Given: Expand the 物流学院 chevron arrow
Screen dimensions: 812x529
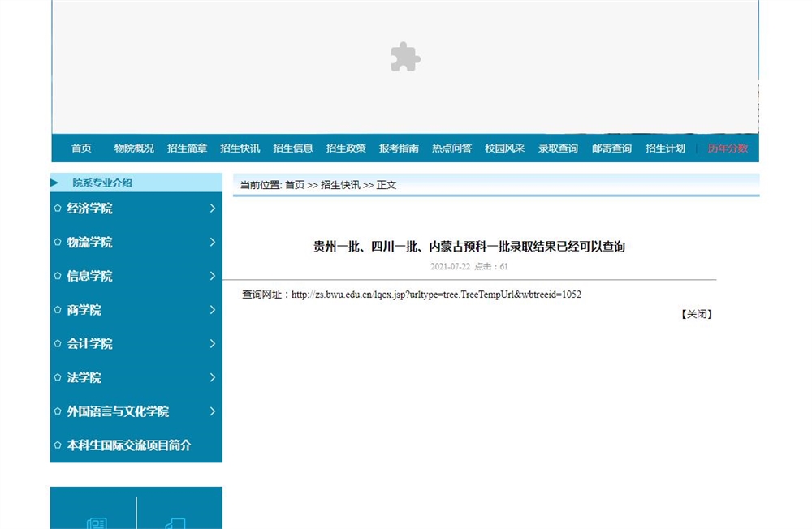Looking at the screenshot, I should 212,242.
